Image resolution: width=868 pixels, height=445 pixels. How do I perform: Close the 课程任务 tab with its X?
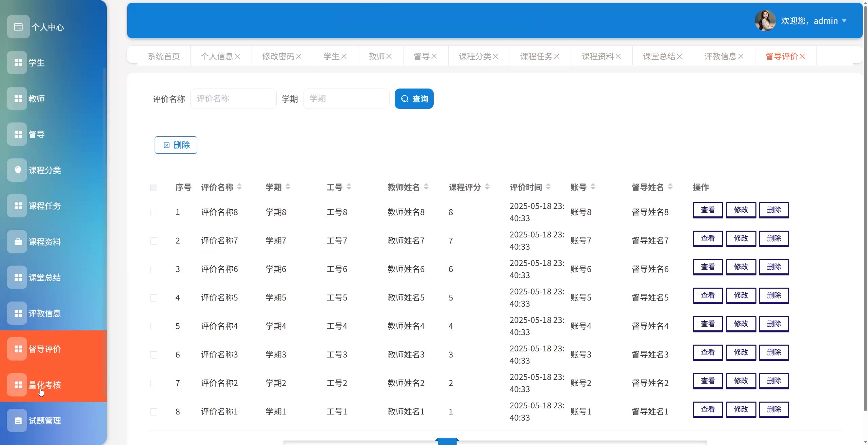click(557, 57)
